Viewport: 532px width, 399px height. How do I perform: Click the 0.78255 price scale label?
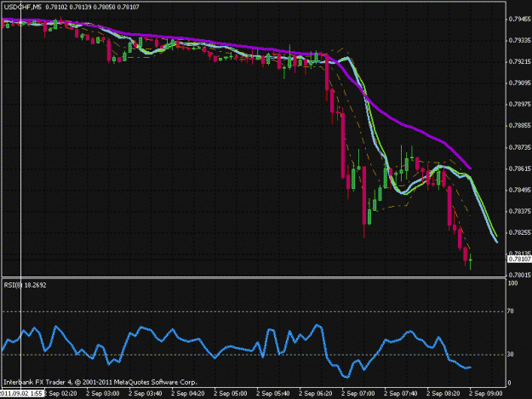(x=519, y=232)
